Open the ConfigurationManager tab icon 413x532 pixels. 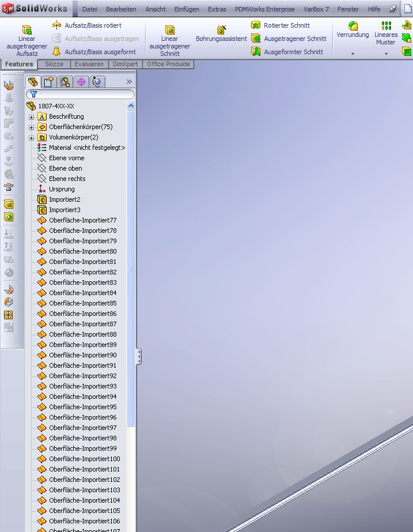pyautogui.click(x=65, y=82)
